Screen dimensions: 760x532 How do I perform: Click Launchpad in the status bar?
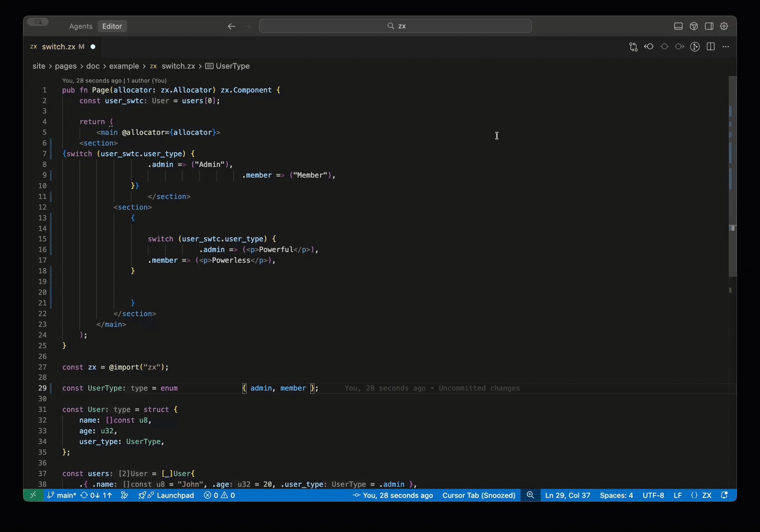tap(175, 495)
